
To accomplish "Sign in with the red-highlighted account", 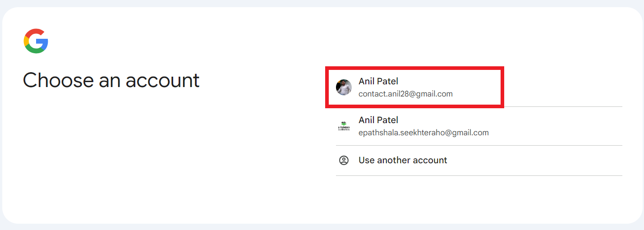I will pos(414,87).
